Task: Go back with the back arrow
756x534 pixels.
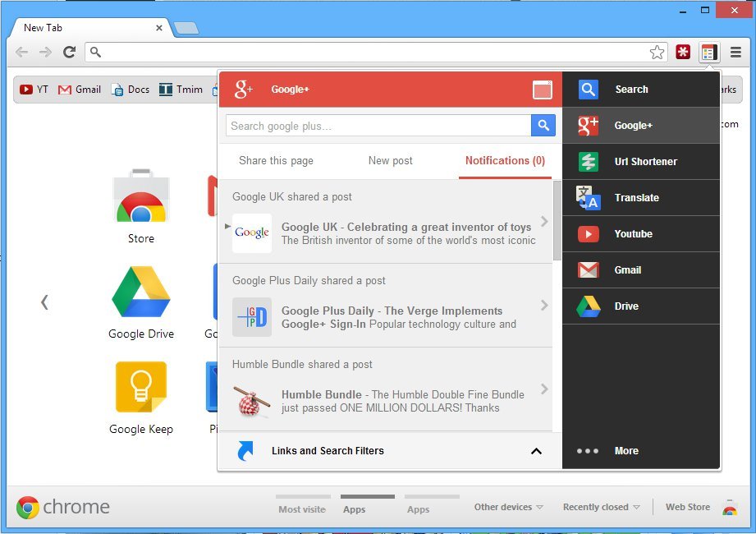Action: 21,52
